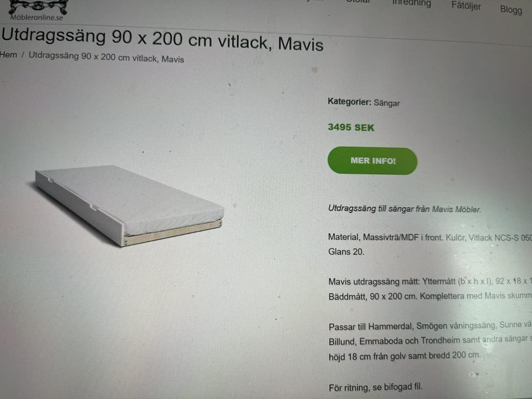Open the Blogg menu item
The height and width of the screenshot is (399, 532).
coord(511,9)
